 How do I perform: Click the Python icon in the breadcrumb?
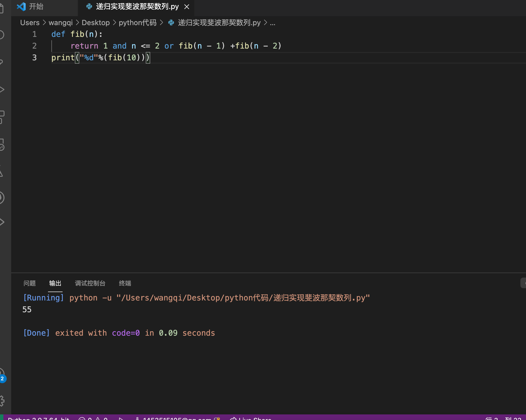pyautogui.click(x=171, y=23)
